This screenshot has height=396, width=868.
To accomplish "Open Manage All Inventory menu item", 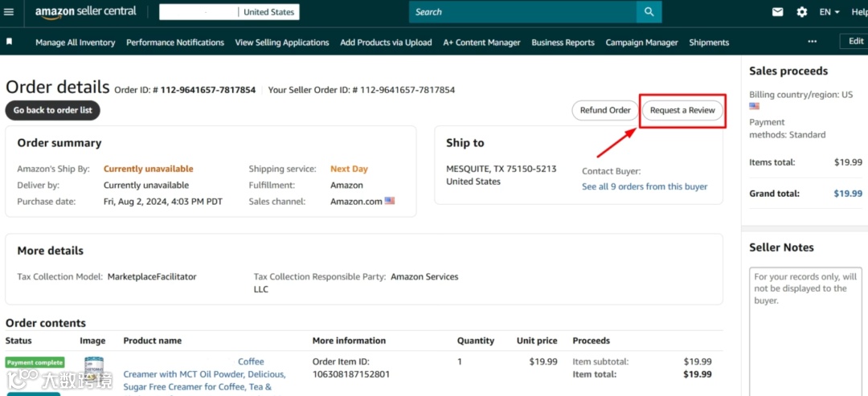I will click(76, 43).
